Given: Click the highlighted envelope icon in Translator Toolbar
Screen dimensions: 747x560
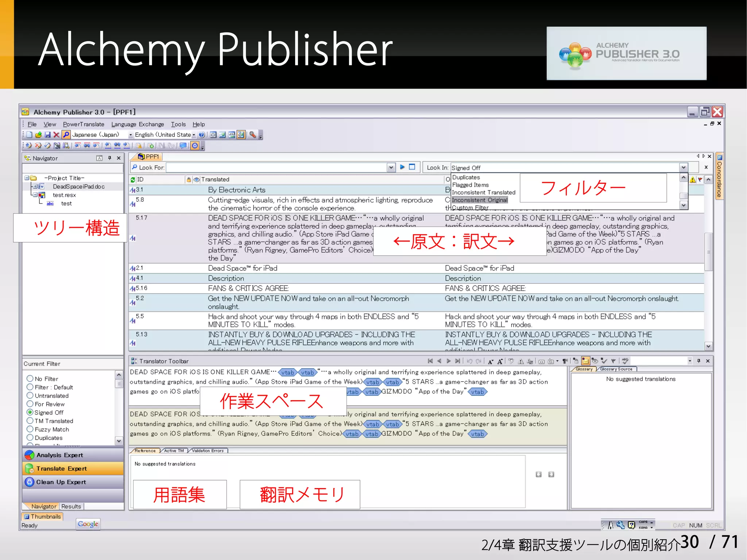Looking at the screenshot, I should 585,361.
